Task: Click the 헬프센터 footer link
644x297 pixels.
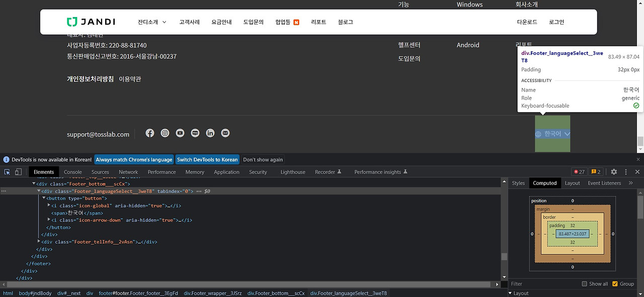Action: [409, 45]
